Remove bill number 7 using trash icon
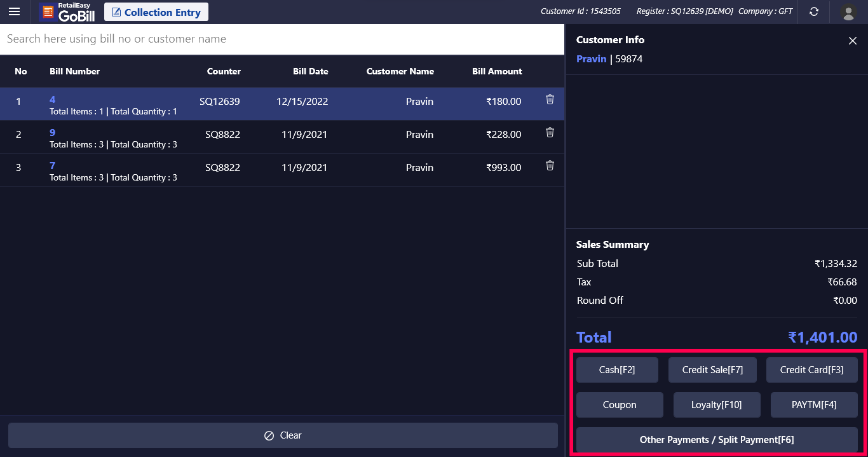Image resolution: width=868 pixels, height=457 pixels. (550, 165)
